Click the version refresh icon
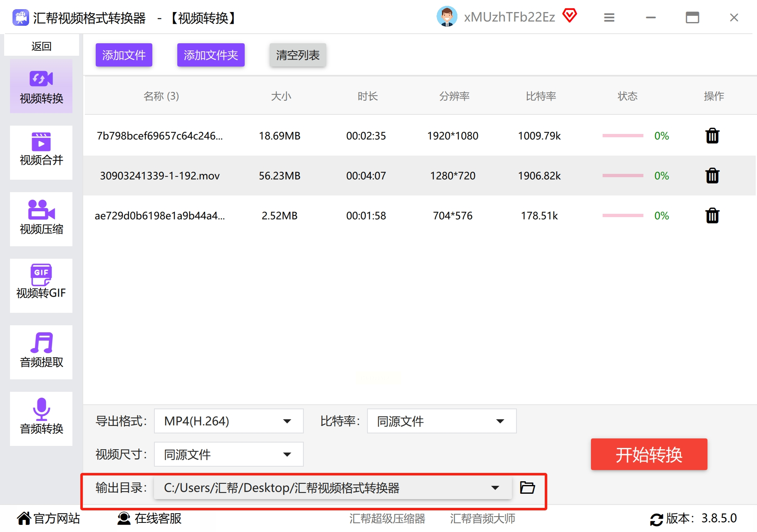This screenshot has width=757, height=532. [x=656, y=519]
